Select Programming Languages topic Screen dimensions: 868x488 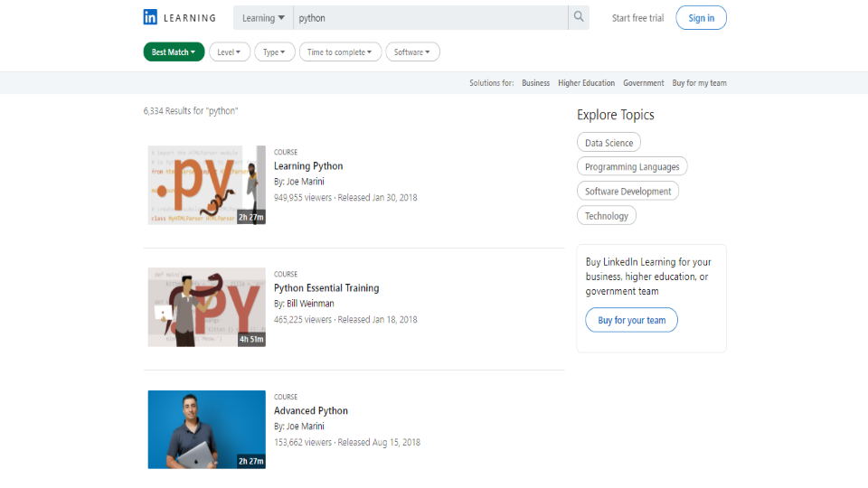tap(632, 166)
